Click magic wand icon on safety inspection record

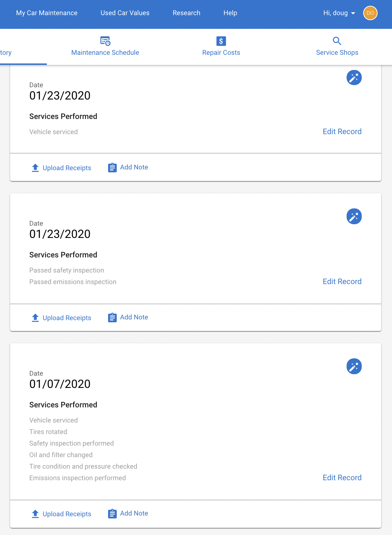pyautogui.click(x=354, y=216)
